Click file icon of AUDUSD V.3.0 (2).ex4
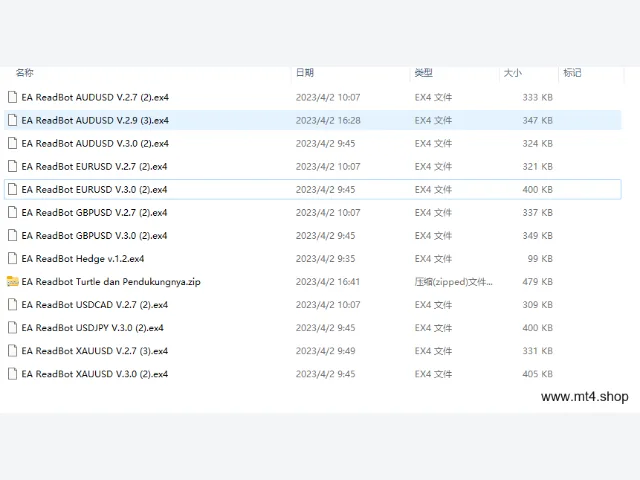Image resolution: width=640 pixels, height=480 pixels. (13, 143)
